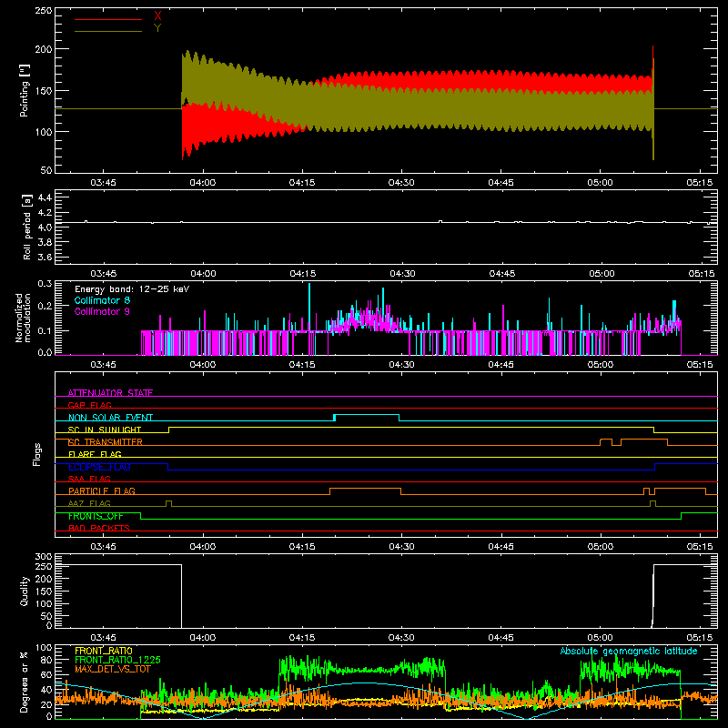Click the raised NON_SOLAR_EVENT pulse segment

(367, 415)
